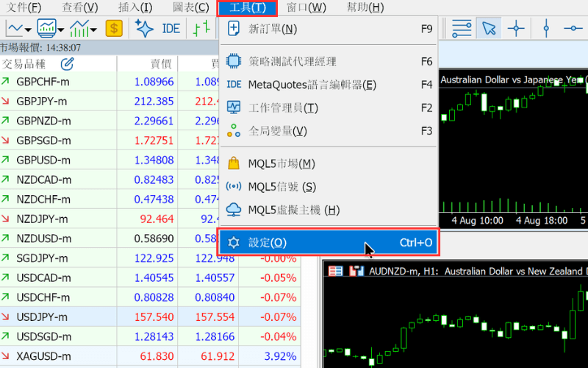Click the yellow dollar sign icon
The height and width of the screenshot is (368, 588).
[x=114, y=28]
